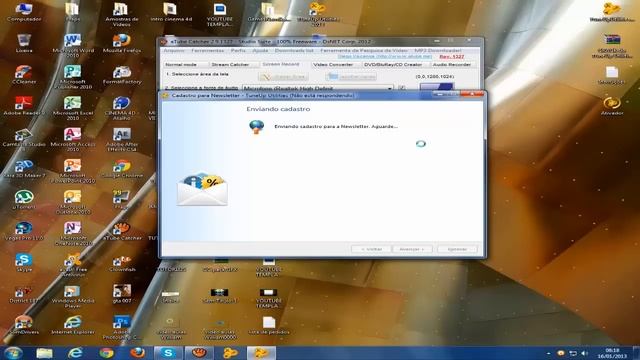Open the Clownfish desktop shortcut
The image size is (640, 360).
(122, 262)
